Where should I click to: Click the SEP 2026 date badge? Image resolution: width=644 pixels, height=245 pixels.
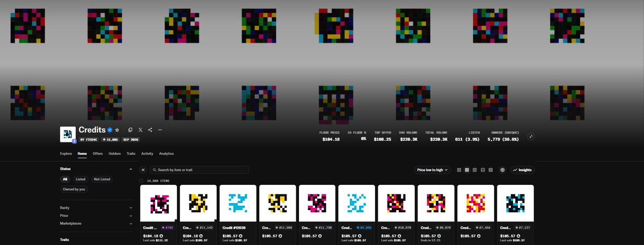click(131, 139)
